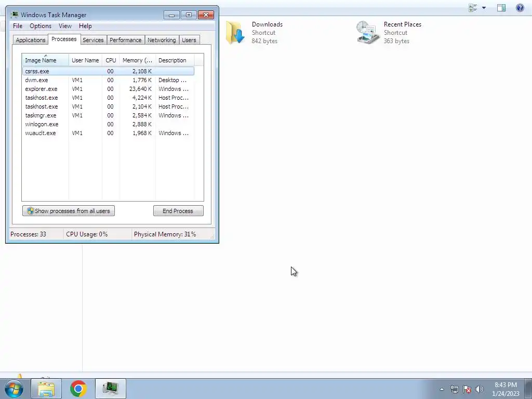
Task: Sort by the Memory column header
Action: pos(137,60)
